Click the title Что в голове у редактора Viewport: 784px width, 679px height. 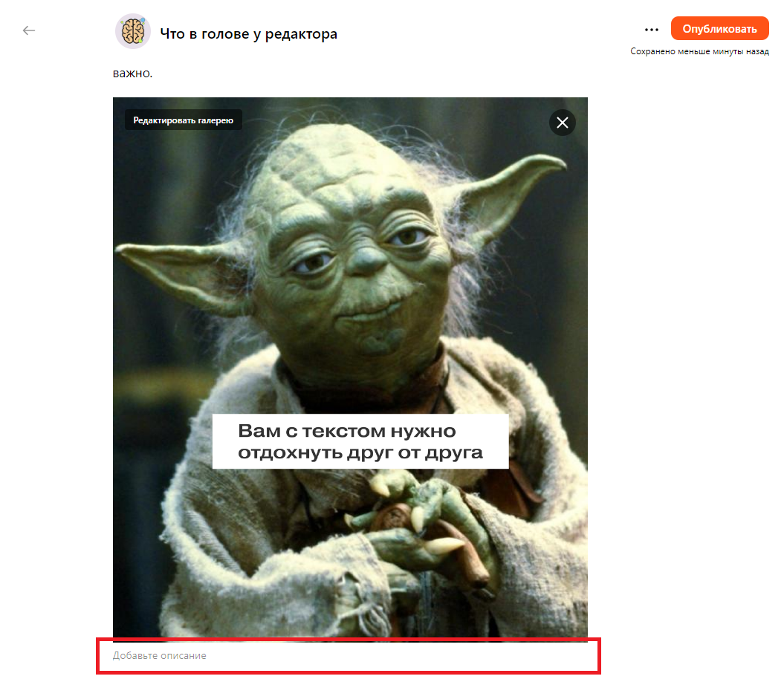248,33
